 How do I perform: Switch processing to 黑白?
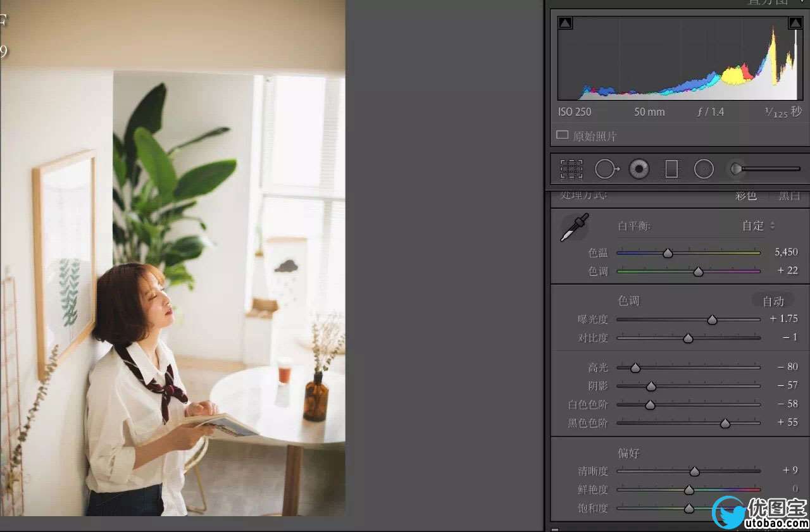tap(790, 195)
